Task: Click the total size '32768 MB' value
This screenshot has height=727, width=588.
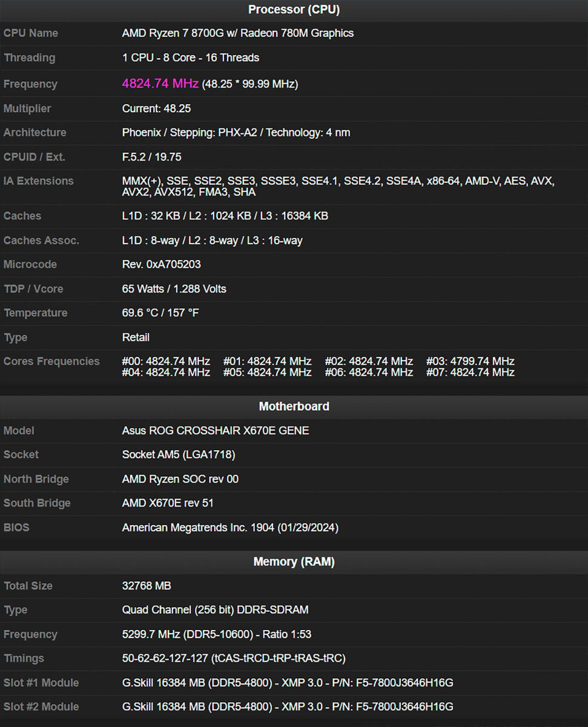Action: [x=147, y=586]
